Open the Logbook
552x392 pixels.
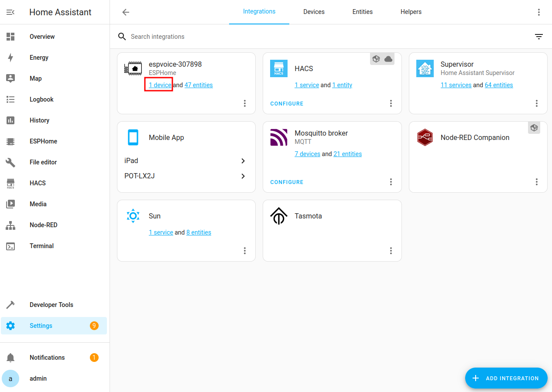(x=54, y=99)
